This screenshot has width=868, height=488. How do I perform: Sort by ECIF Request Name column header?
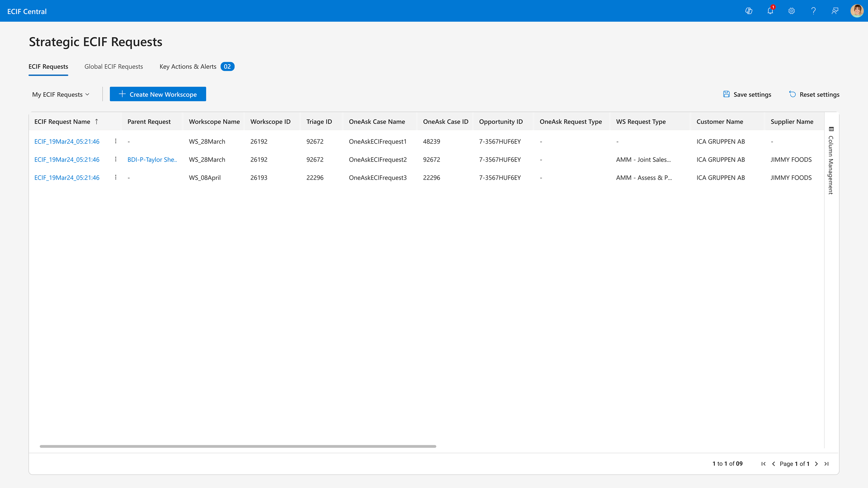tap(62, 122)
